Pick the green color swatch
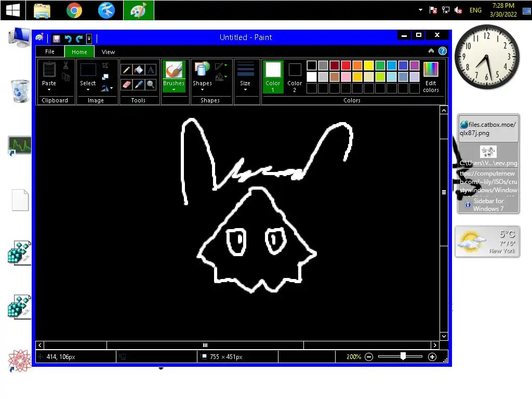The height and width of the screenshot is (399, 532). (380, 65)
